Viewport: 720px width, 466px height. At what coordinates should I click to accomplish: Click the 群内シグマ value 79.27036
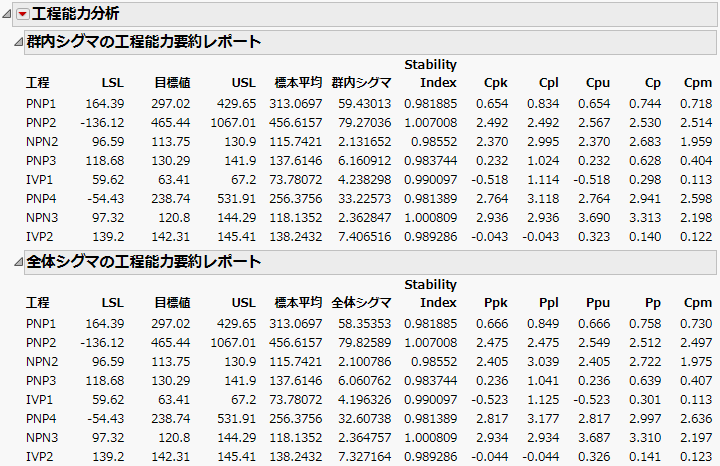pyautogui.click(x=362, y=122)
